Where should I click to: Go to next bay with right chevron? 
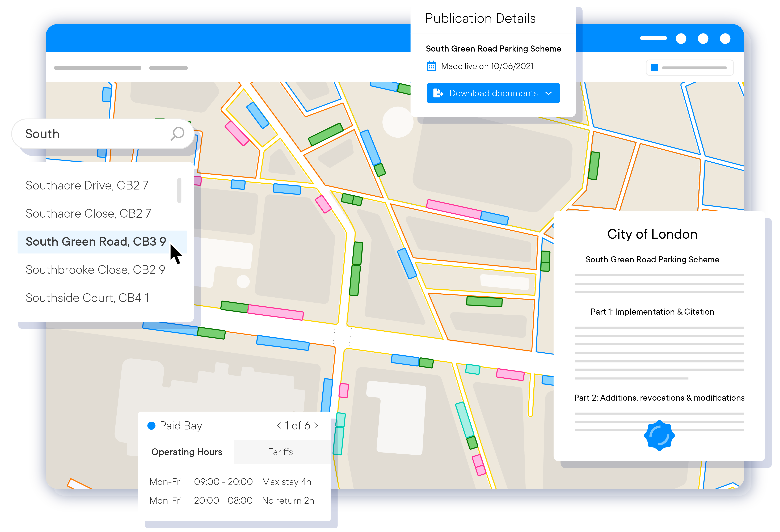pyautogui.click(x=316, y=425)
